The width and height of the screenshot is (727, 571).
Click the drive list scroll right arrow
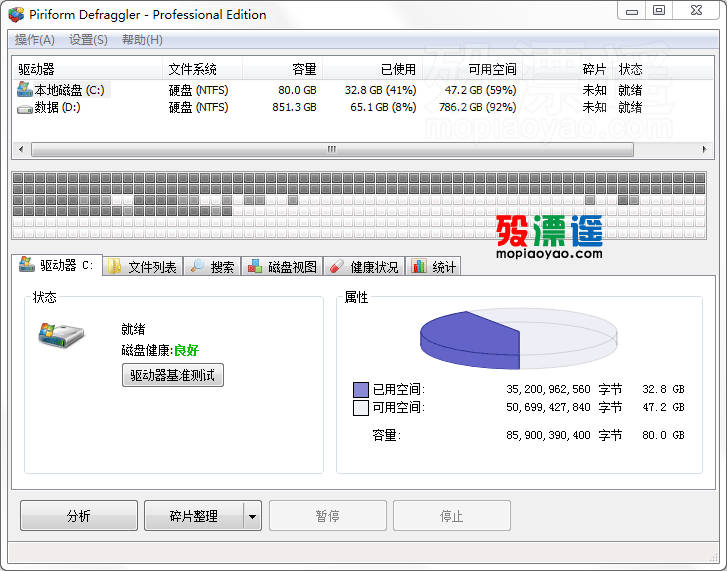tap(704, 149)
